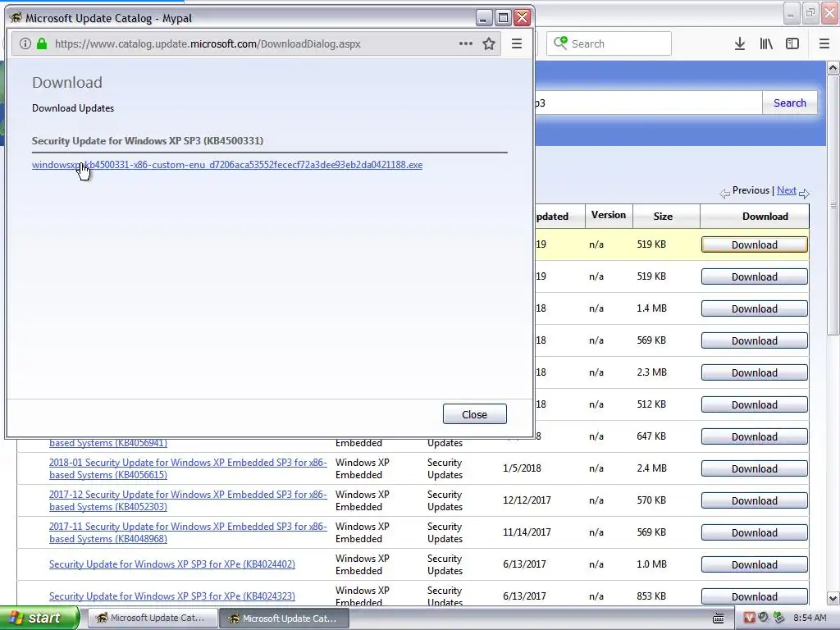Click Download for the 2.4 MB update
Viewport: 840px width, 630px height.
coord(755,468)
